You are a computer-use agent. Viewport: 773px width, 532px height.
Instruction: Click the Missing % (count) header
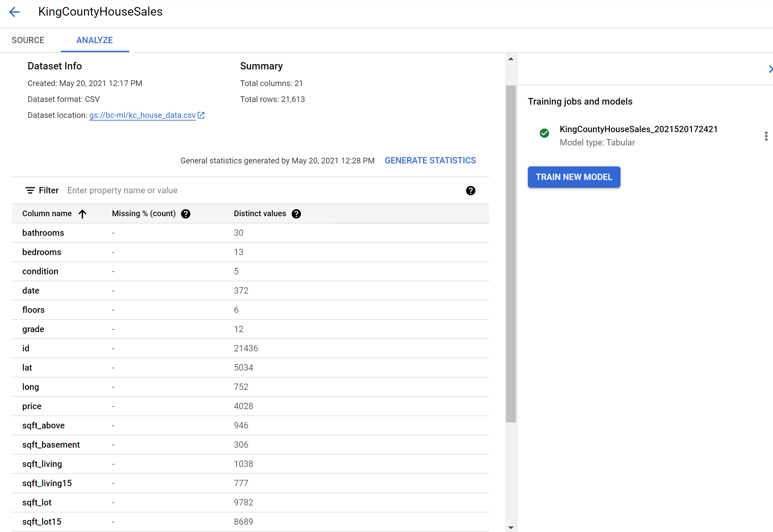tap(144, 214)
